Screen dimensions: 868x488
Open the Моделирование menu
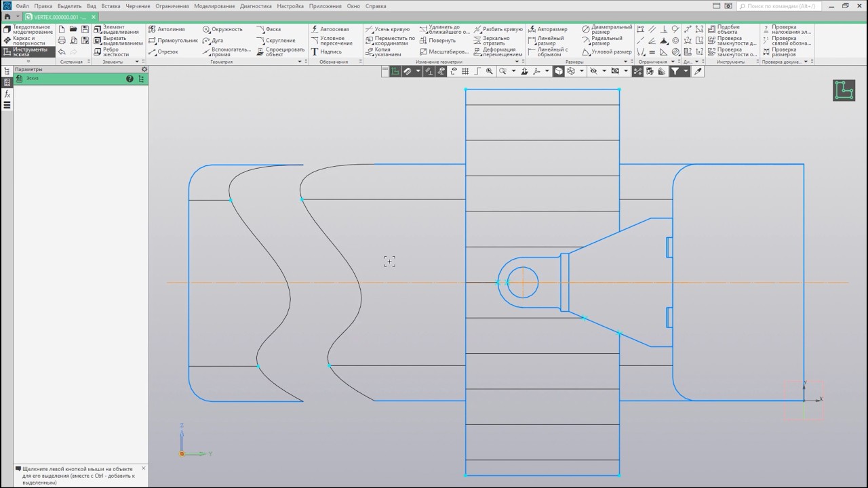(214, 6)
